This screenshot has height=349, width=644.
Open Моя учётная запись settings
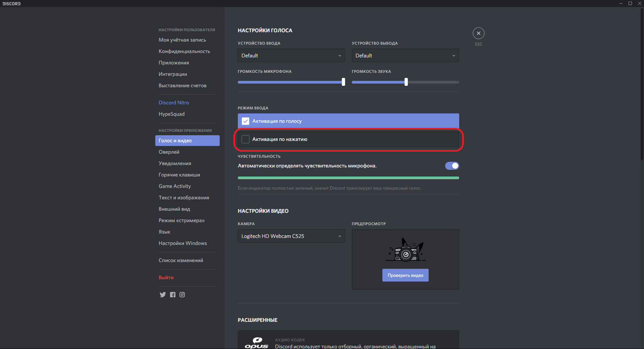point(187,40)
